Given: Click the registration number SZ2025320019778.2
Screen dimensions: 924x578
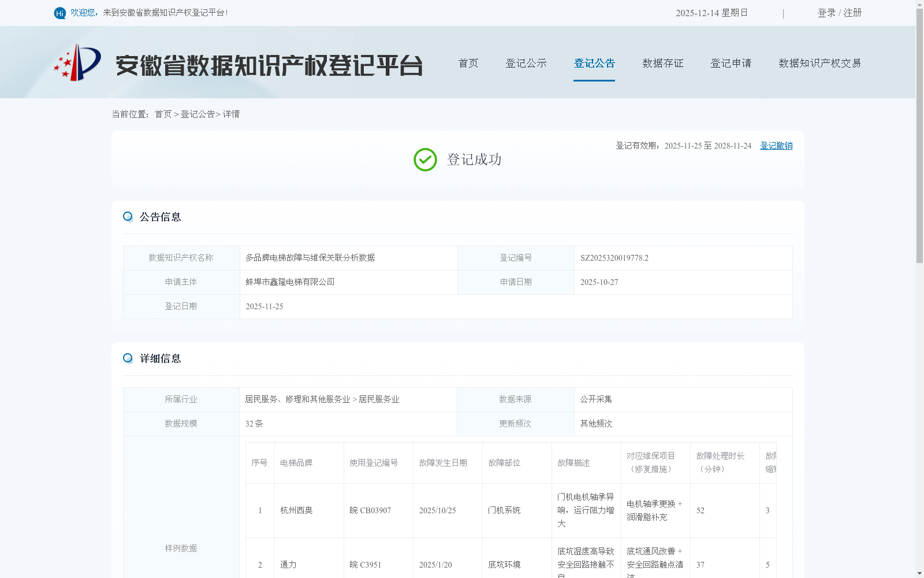Looking at the screenshot, I should pos(614,258).
